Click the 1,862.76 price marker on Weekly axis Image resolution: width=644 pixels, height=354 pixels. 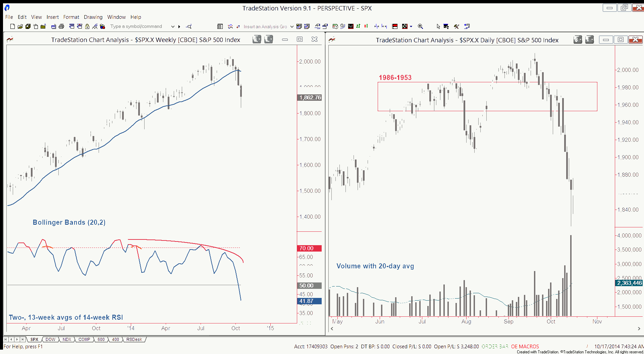pos(310,97)
